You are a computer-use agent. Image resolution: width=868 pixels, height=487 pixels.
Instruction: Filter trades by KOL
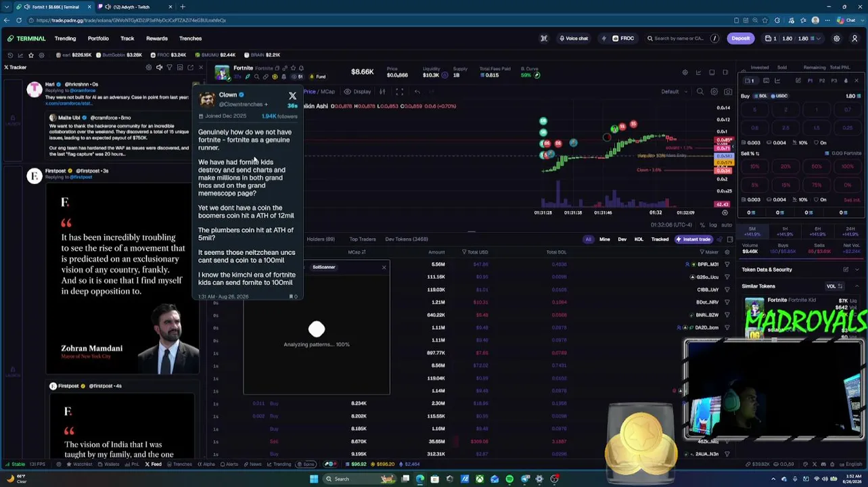[x=639, y=239]
